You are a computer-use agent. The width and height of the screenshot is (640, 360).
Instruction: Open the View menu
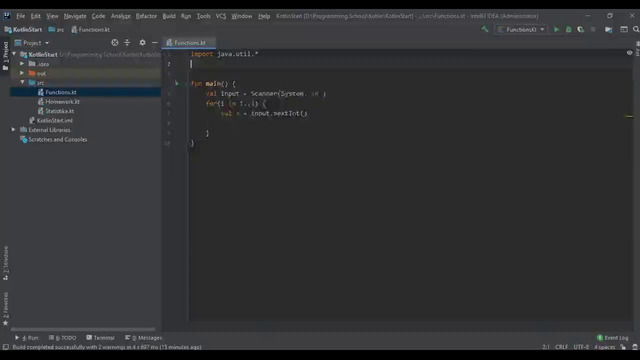(52, 16)
